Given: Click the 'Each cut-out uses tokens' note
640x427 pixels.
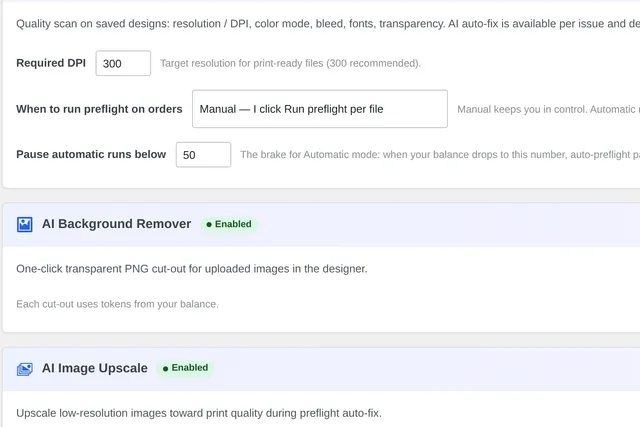Looking at the screenshot, I should tap(118, 304).
